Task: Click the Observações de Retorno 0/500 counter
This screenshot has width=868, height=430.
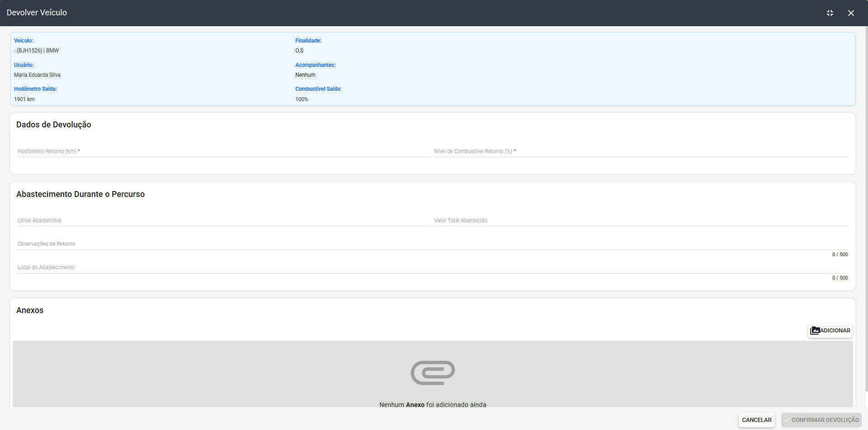Action: click(x=840, y=254)
